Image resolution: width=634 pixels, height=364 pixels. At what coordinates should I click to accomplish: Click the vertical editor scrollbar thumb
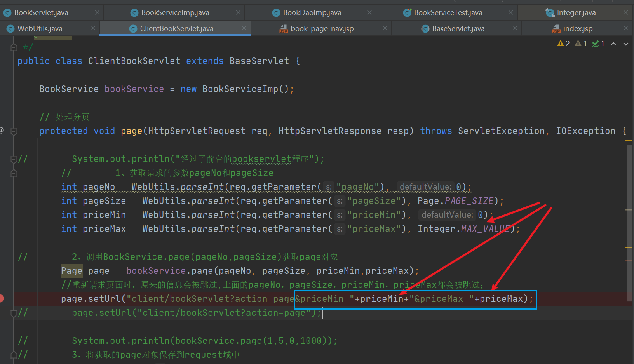(x=629, y=223)
